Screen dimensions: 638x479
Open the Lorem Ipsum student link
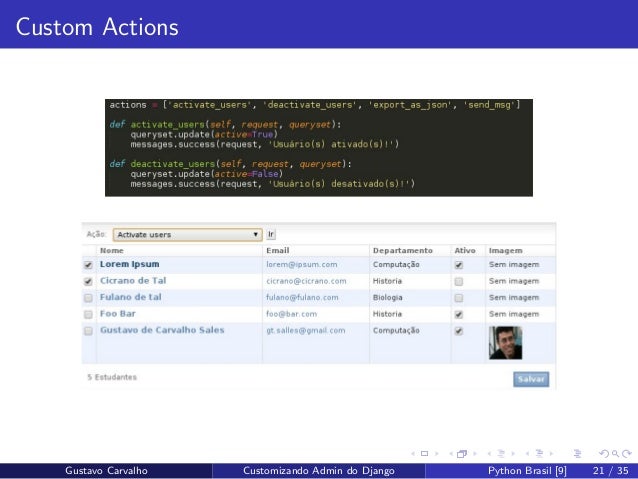click(x=130, y=264)
